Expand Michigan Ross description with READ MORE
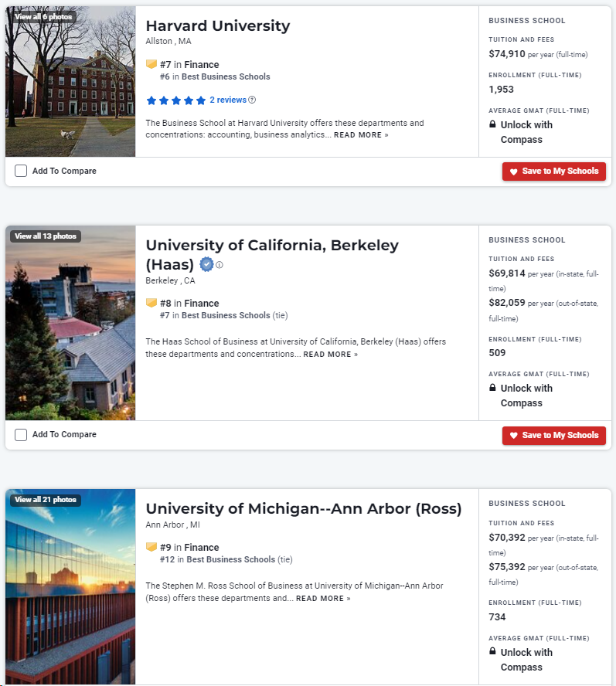 pyautogui.click(x=323, y=599)
